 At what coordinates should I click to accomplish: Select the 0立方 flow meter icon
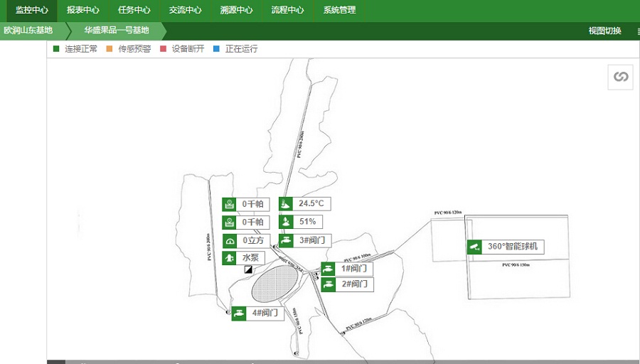click(x=230, y=240)
